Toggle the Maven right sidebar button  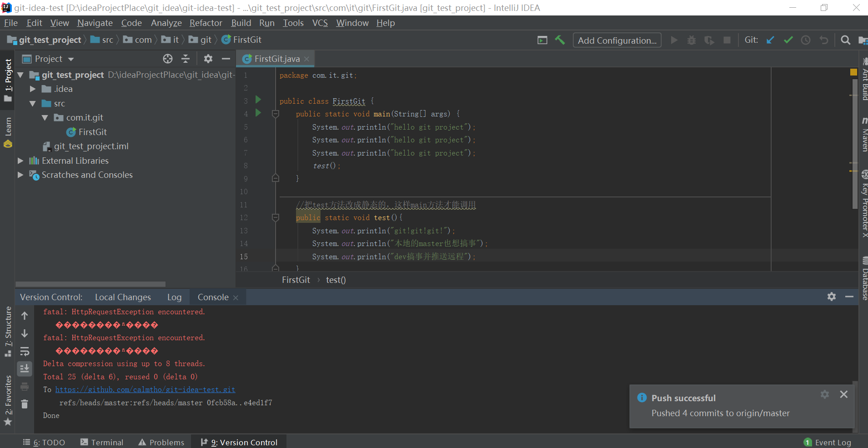click(864, 135)
